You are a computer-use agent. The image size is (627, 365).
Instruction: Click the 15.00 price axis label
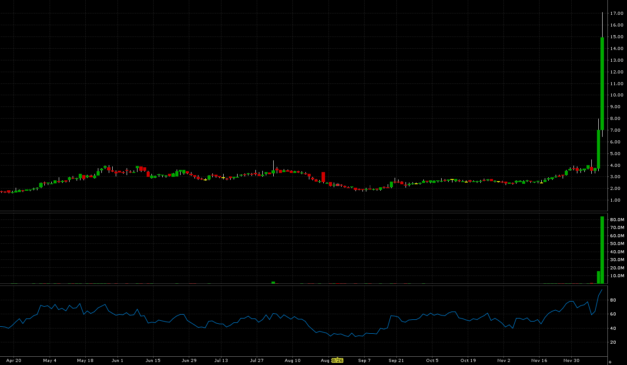[617, 37]
